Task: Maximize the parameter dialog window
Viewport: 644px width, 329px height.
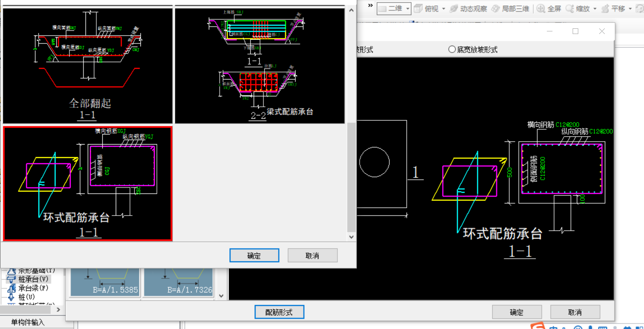Action: pos(576,31)
